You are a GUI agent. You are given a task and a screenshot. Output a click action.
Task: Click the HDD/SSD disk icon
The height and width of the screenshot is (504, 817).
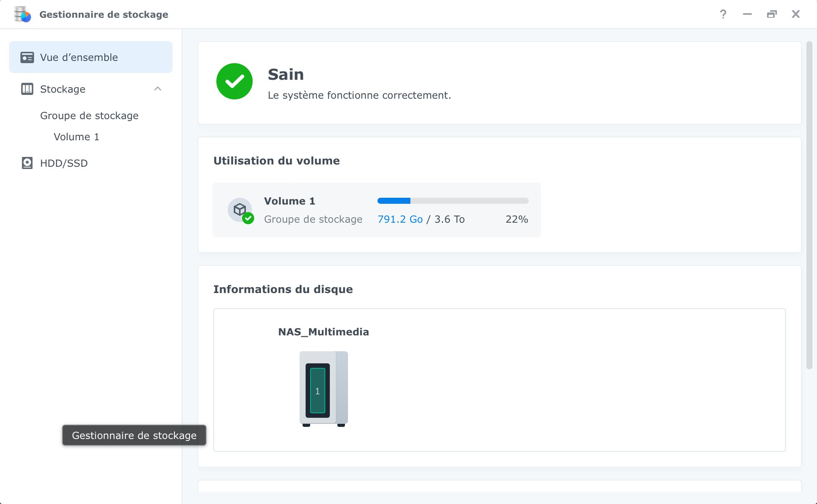[x=27, y=163]
